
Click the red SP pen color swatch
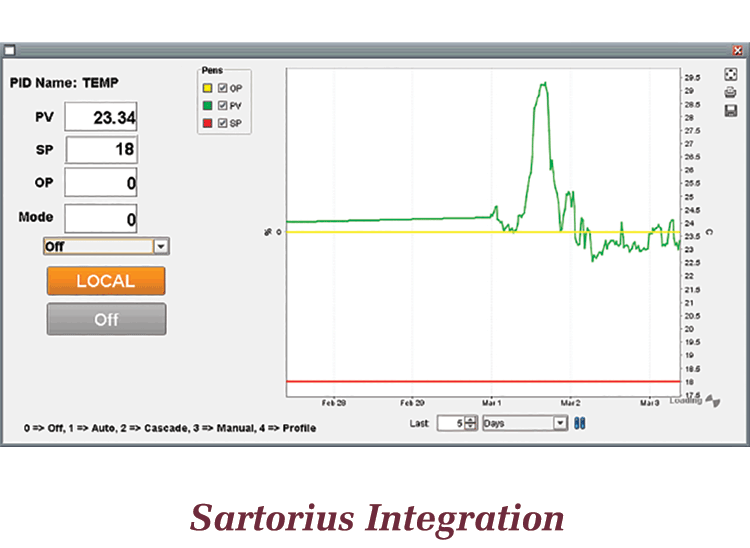[x=208, y=123]
